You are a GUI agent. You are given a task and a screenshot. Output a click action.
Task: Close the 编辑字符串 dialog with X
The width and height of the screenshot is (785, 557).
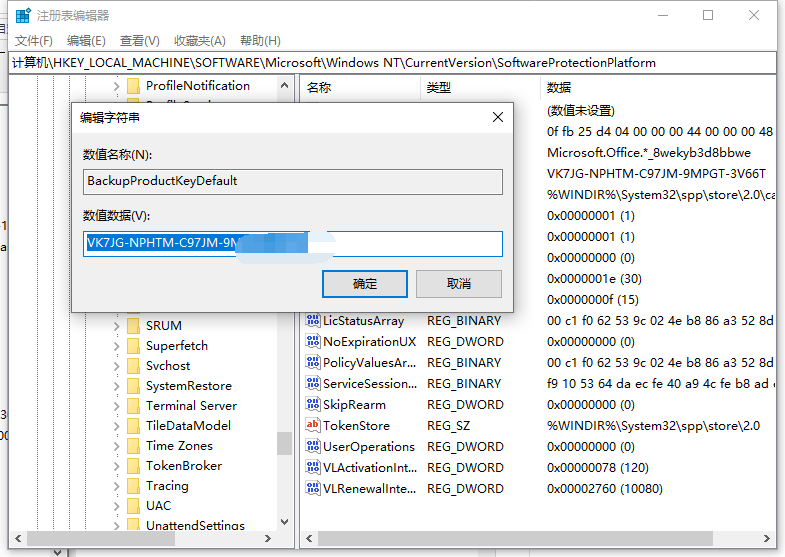(x=498, y=117)
